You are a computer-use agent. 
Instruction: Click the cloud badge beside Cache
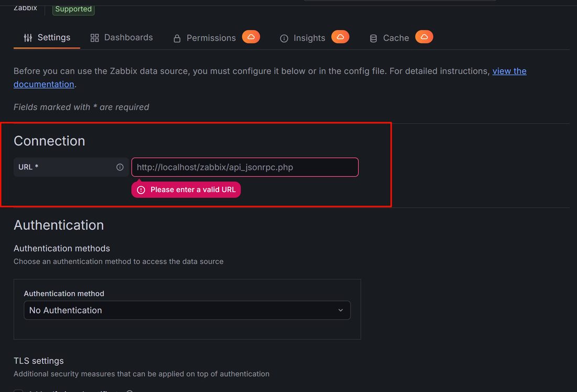click(424, 37)
